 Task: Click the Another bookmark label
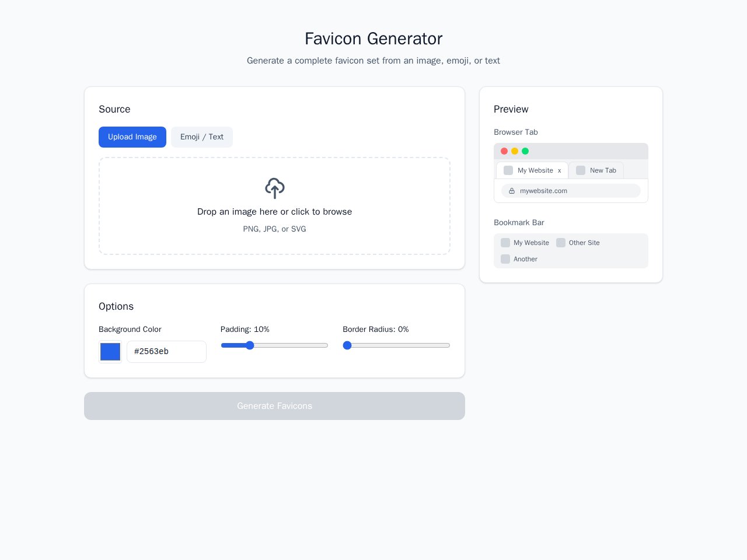[525, 259]
